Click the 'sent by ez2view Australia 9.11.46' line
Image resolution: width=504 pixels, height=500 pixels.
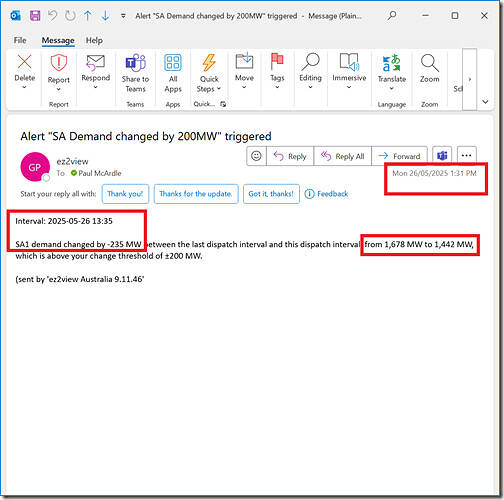pos(80,279)
